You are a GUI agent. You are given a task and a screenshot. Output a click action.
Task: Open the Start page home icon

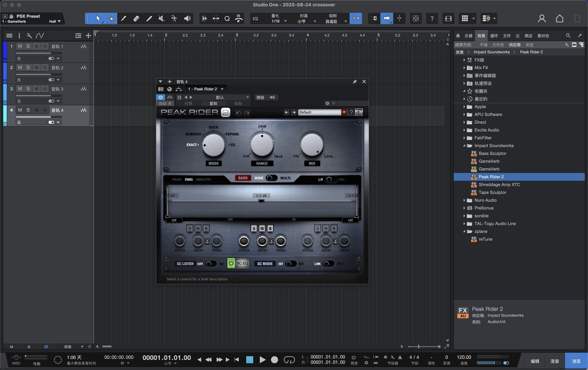(560, 19)
